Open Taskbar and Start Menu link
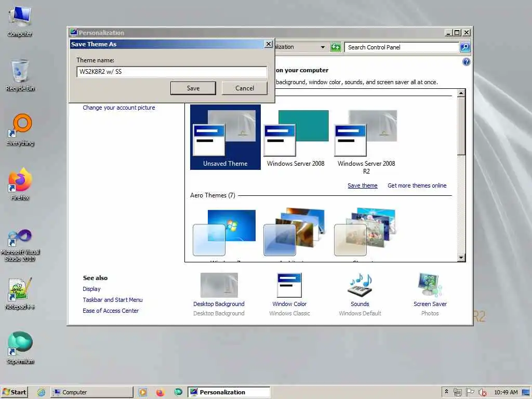Viewport: 532px width, 399px height. pos(113,300)
